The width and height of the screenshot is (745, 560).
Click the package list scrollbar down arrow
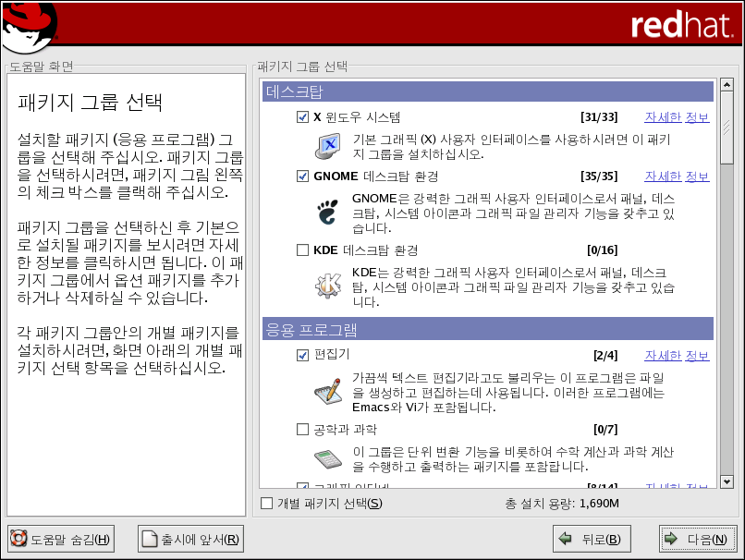727,481
